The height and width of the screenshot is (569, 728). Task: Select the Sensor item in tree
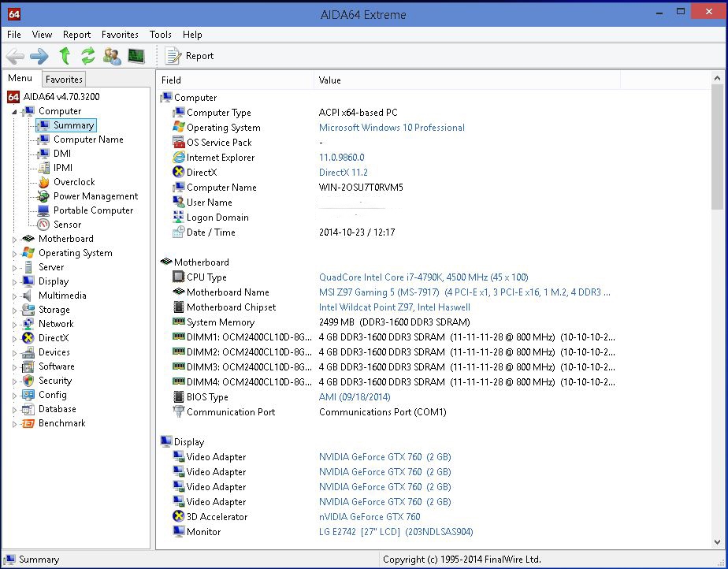click(67, 225)
